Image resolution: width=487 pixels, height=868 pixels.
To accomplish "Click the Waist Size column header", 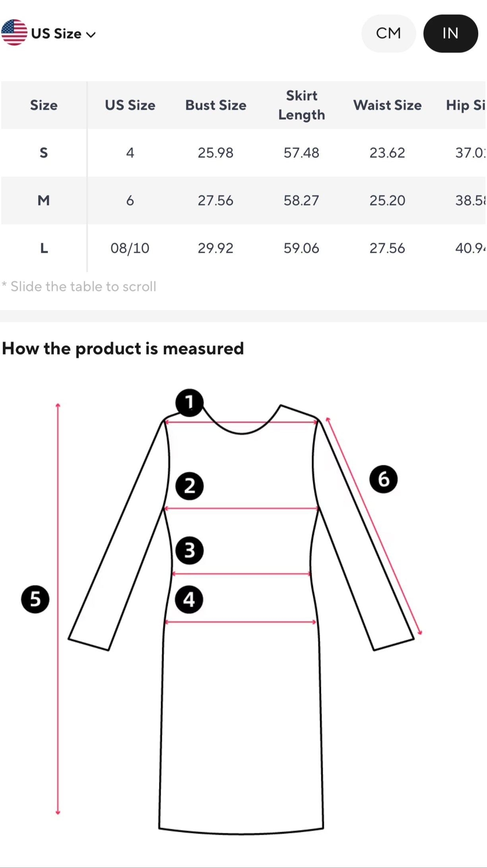I will coord(387,105).
